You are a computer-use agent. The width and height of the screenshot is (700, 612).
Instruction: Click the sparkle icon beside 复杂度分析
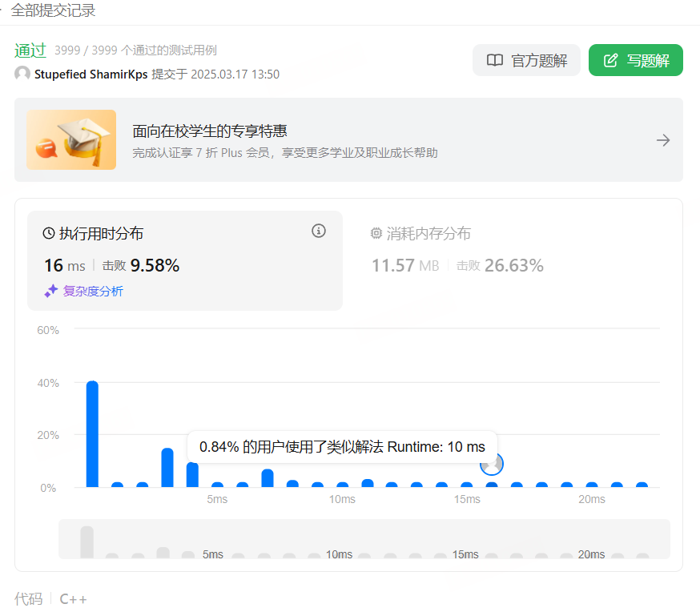pyautogui.click(x=51, y=291)
